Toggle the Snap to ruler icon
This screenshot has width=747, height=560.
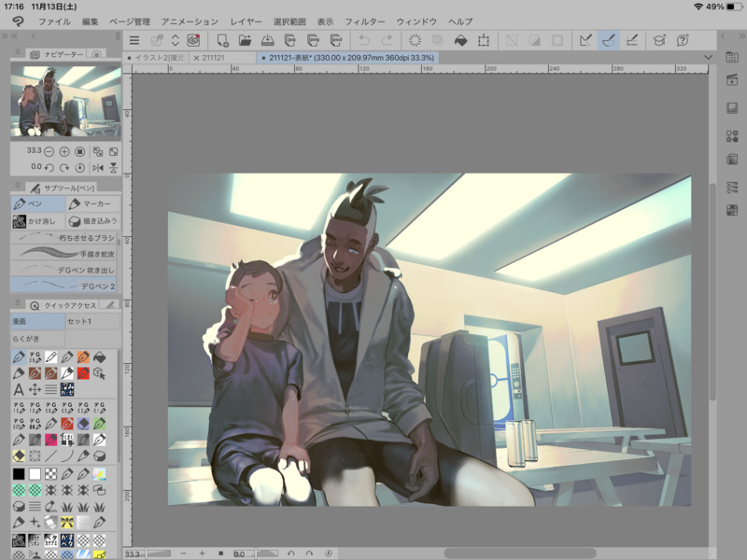point(585,40)
